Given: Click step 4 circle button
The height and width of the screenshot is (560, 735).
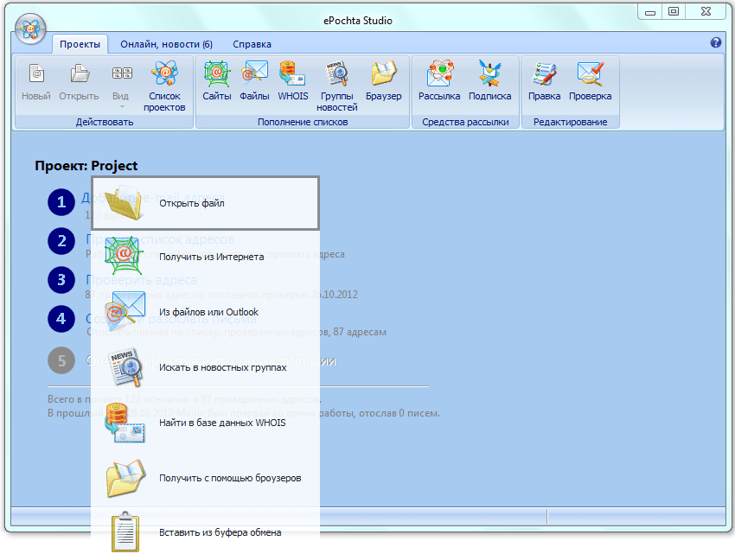Looking at the screenshot, I should [x=61, y=319].
